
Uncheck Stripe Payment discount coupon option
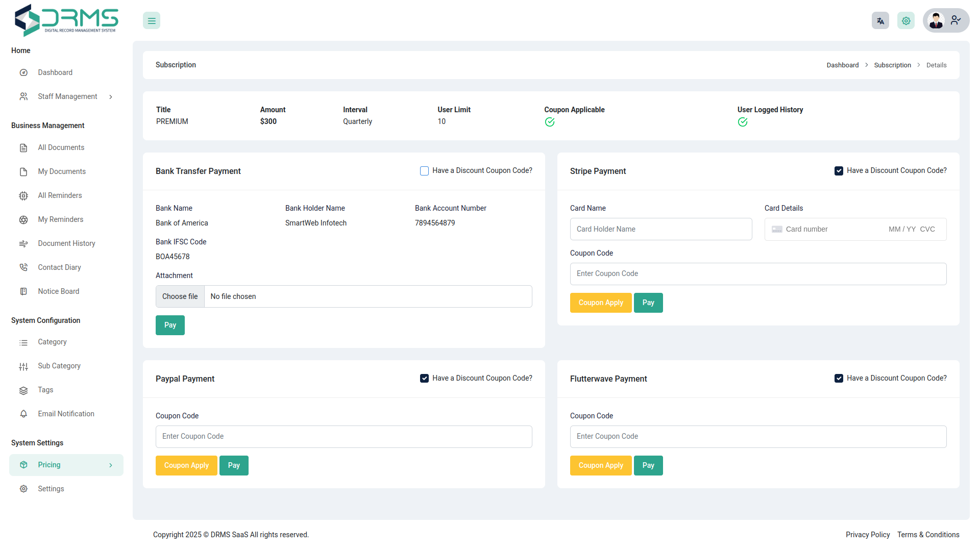pyautogui.click(x=839, y=170)
